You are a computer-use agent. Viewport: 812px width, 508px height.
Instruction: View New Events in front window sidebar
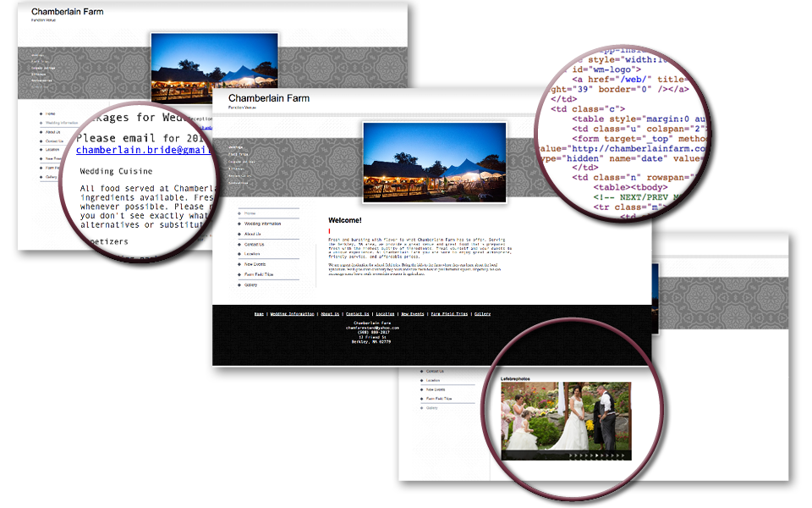[255, 264]
